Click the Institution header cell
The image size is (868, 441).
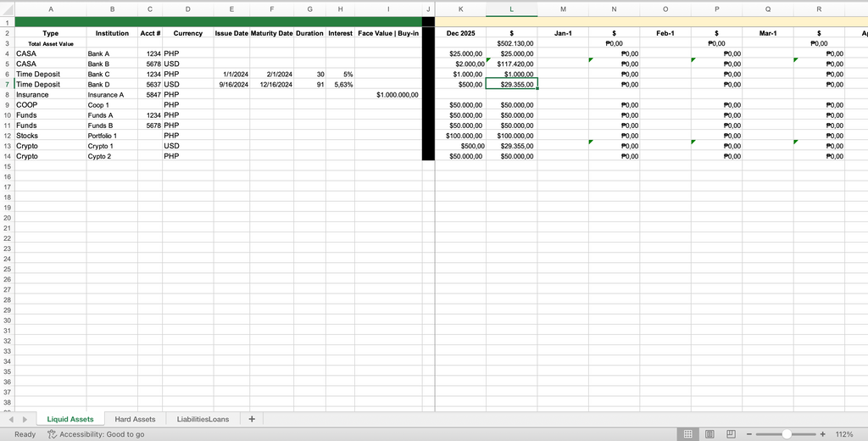pos(112,33)
